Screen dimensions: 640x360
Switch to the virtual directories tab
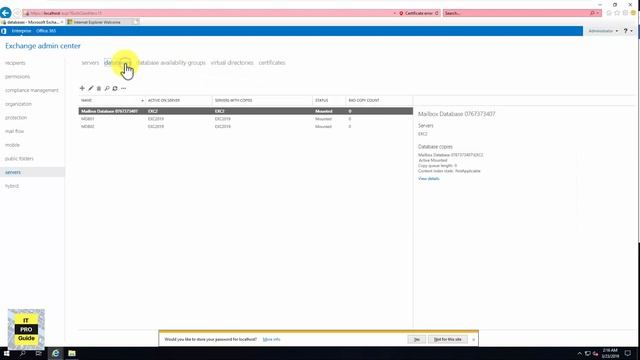click(232, 63)
